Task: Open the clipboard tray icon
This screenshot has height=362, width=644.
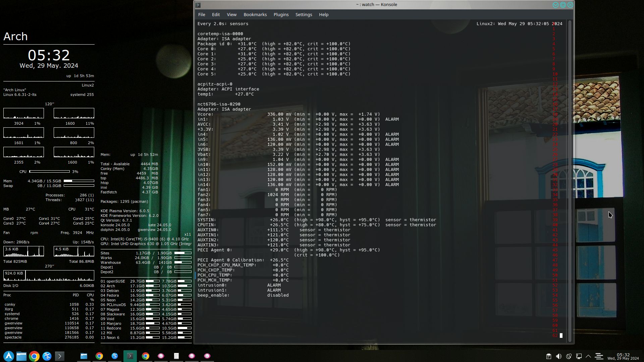Action: (x=549, y=356)
